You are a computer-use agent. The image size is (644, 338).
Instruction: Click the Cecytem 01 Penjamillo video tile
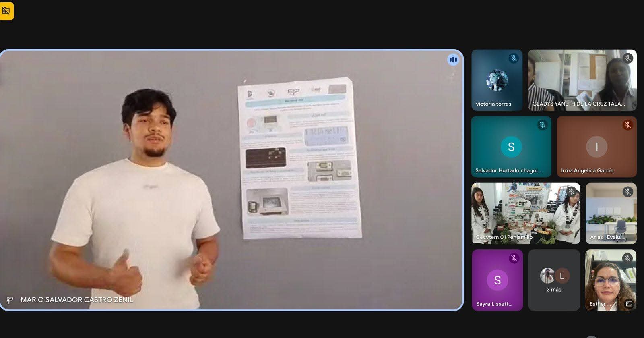pyautogui.click(x=526, y=214)
